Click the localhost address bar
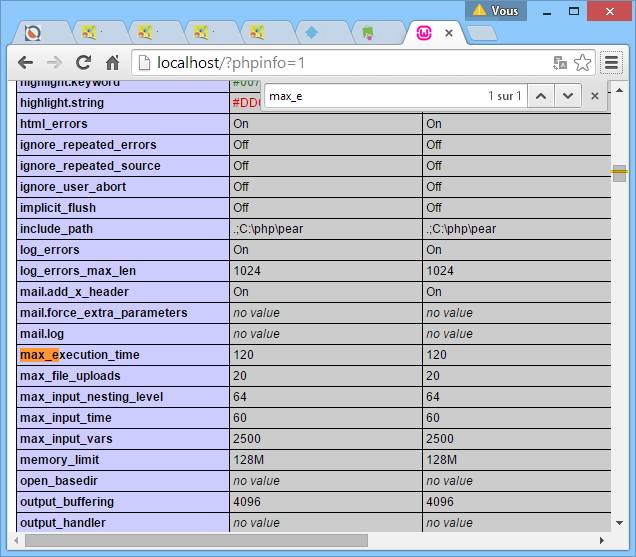 pyautogui.click(x=340, y=63)
